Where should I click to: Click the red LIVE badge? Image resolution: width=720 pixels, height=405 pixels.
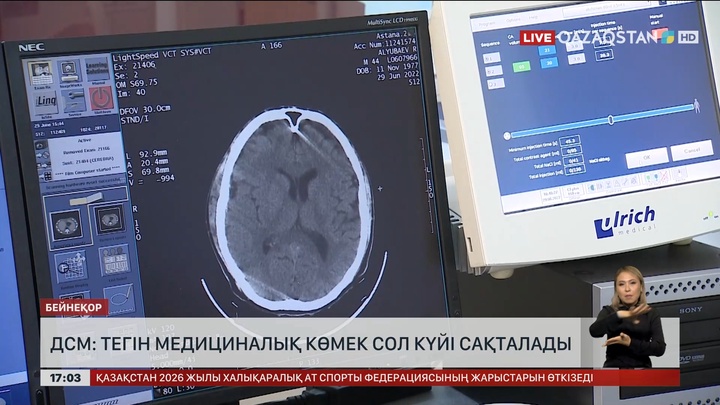pyautogui.click(x=537, y=38)
